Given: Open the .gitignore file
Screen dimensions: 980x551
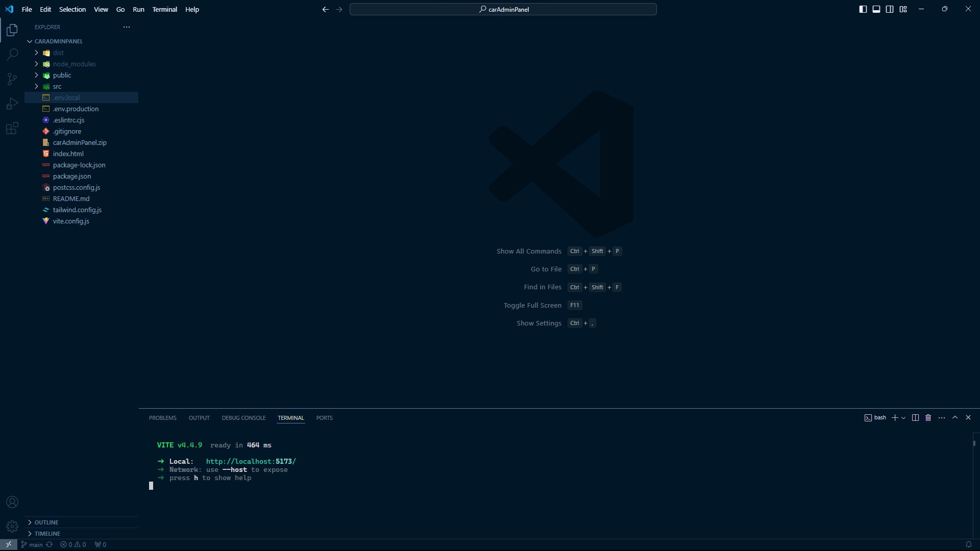Looking at the screenshot, I should click(82, 131).
